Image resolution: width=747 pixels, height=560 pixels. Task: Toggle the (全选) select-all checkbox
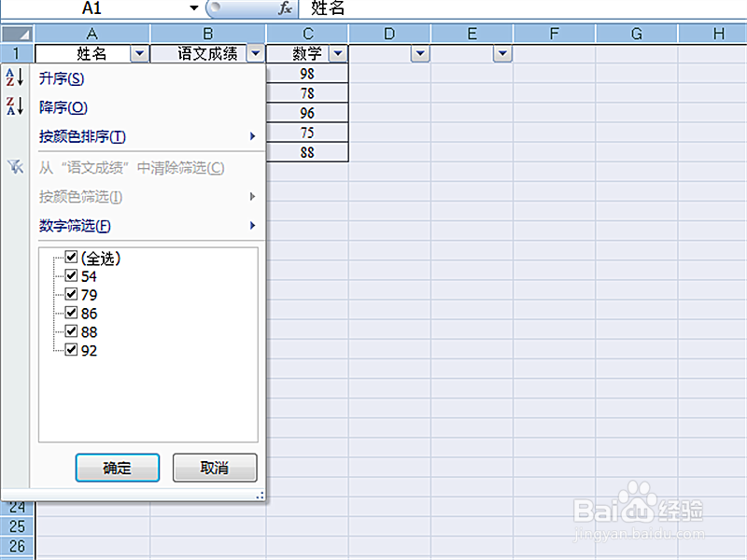click(71, 258)
